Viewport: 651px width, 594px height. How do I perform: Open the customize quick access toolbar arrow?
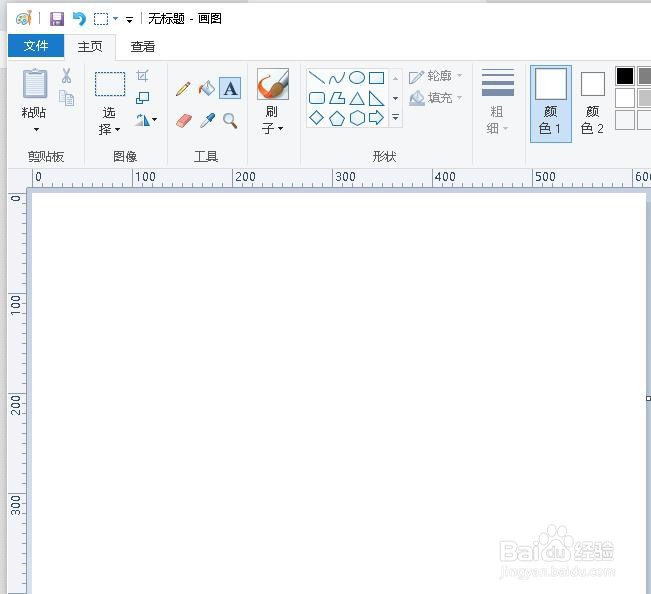click(x=130, y=20)
